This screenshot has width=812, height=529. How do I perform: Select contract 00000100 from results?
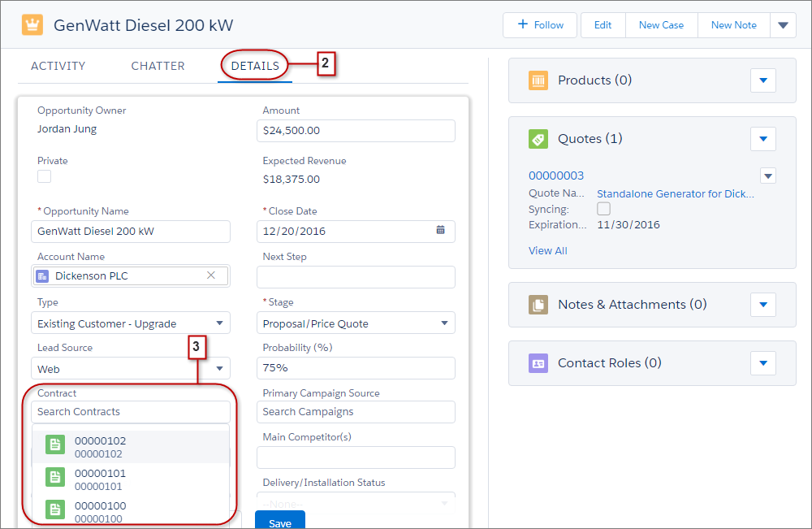coord(131,511)
